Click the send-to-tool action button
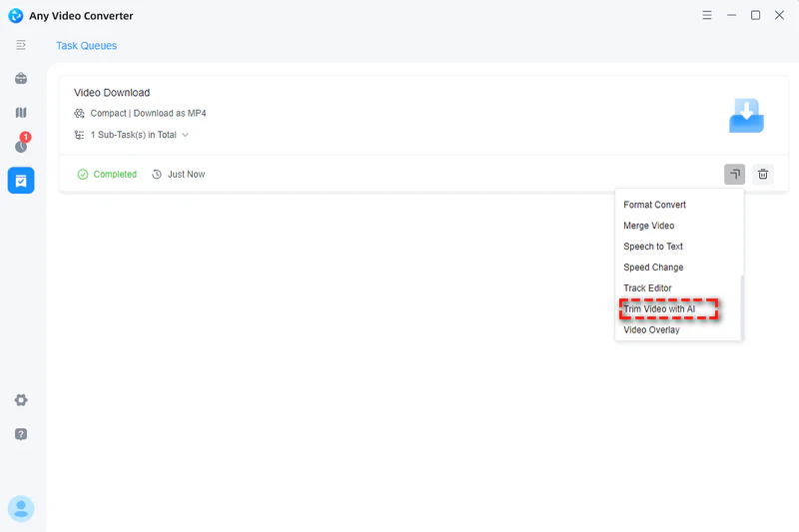The height and width of the screenshot is (532, 799). point(734,174)
